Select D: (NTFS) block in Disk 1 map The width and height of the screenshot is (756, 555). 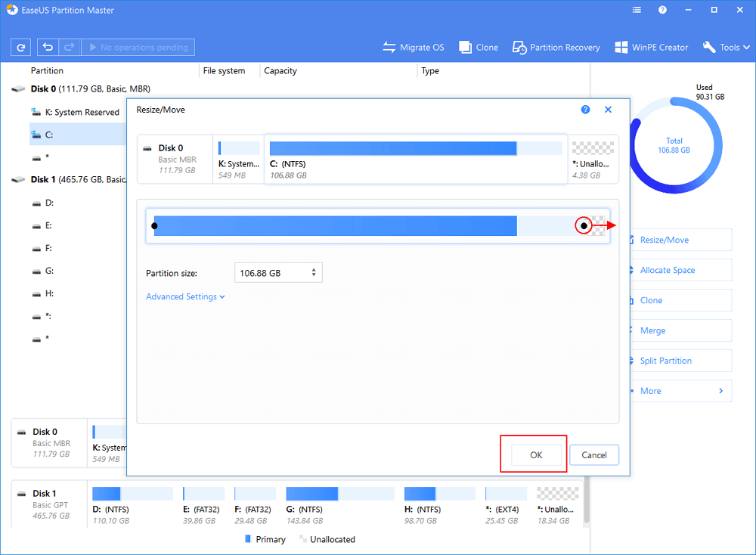(132, 505)
